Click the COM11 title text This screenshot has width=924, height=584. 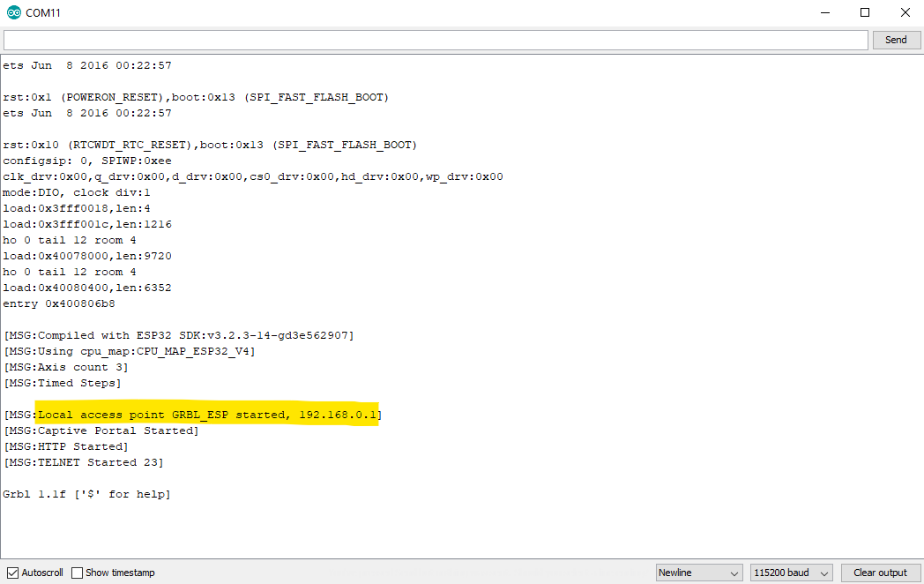(x=46, y=12)
